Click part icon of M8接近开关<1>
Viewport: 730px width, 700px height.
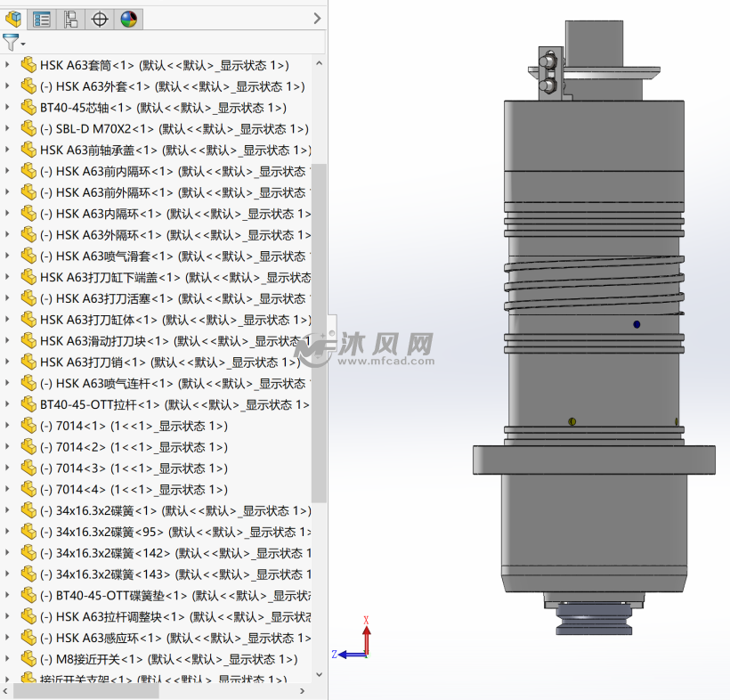click(x=28, y=660)
